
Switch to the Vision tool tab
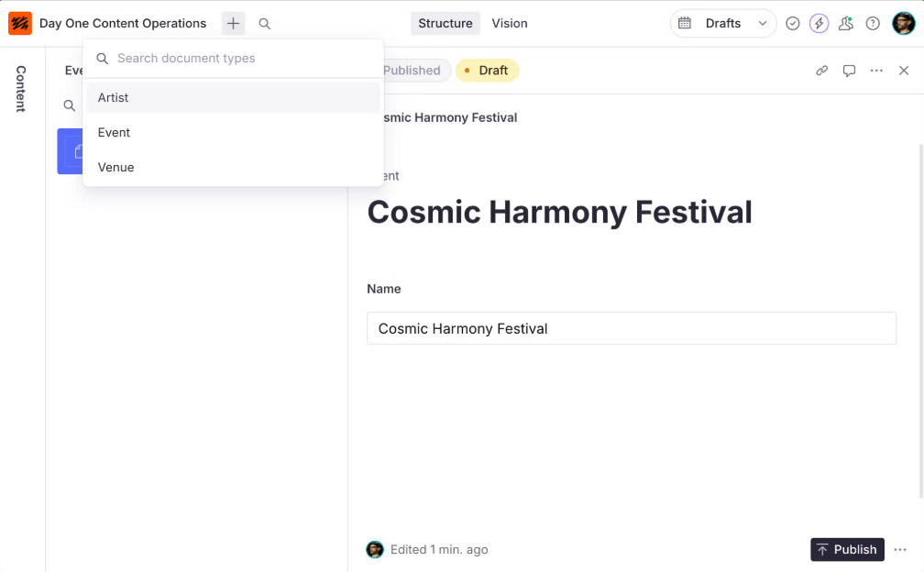click(x=510, y=24)
